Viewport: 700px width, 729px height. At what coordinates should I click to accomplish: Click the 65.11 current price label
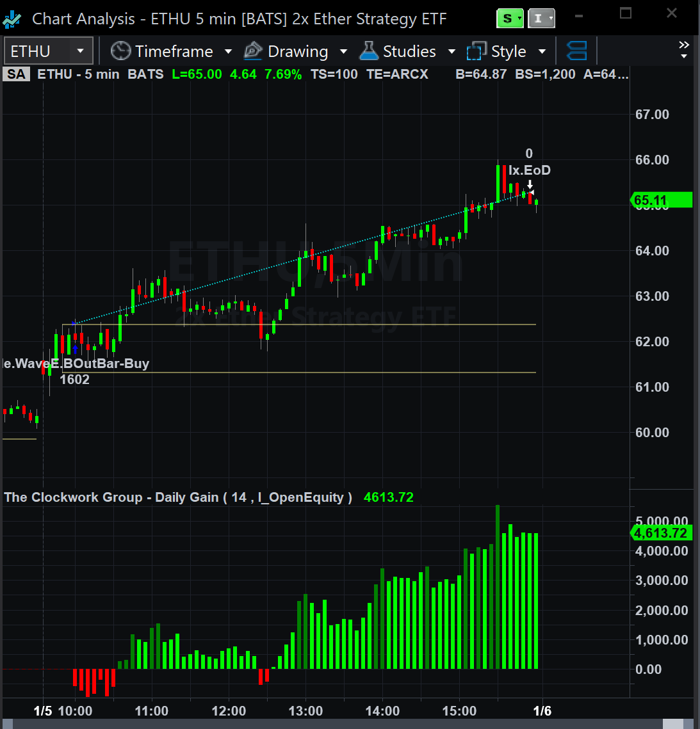point(661,200)
